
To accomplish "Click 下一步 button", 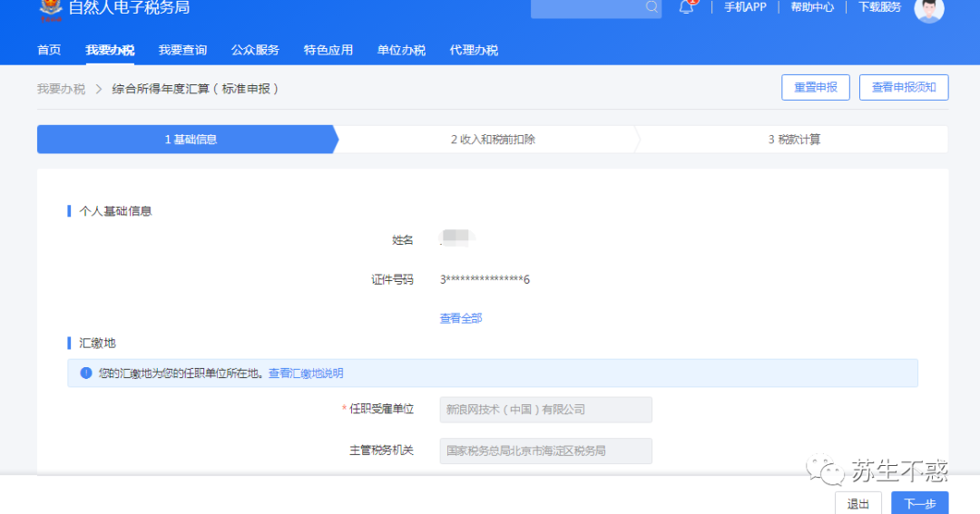I will click(x=919, y=503).
